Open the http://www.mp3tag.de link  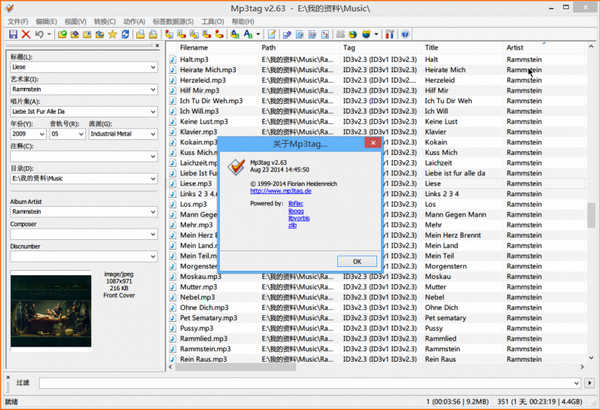click(281, 191)
